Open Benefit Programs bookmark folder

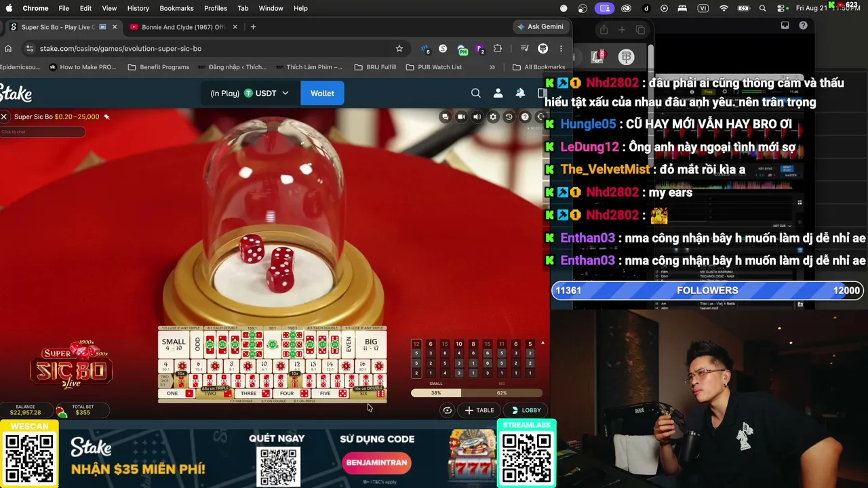pyautogui.click(x=159, y=67)
